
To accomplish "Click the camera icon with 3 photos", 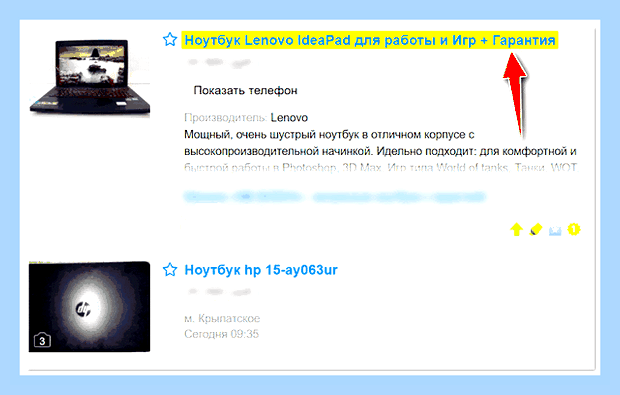I will [x=42, y=340].
